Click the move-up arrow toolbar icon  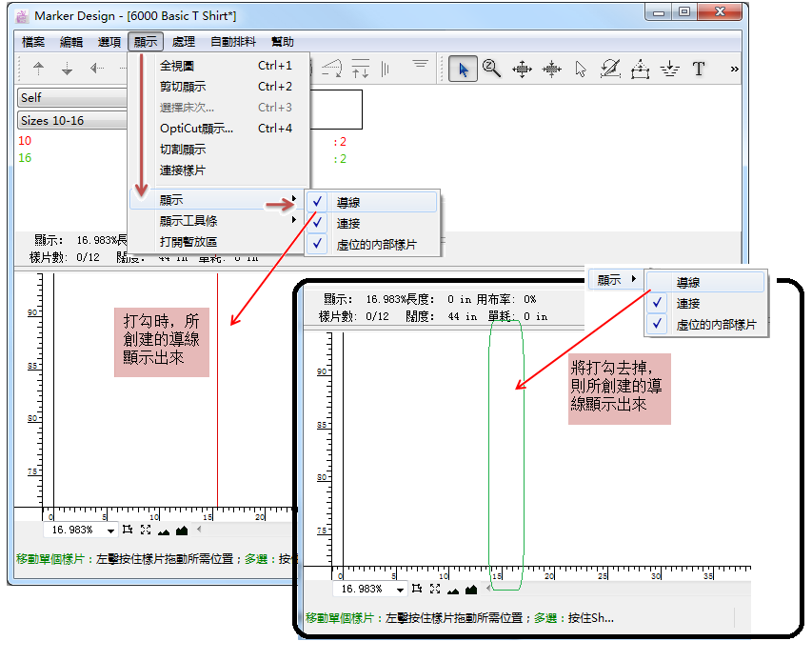(38, 69)
